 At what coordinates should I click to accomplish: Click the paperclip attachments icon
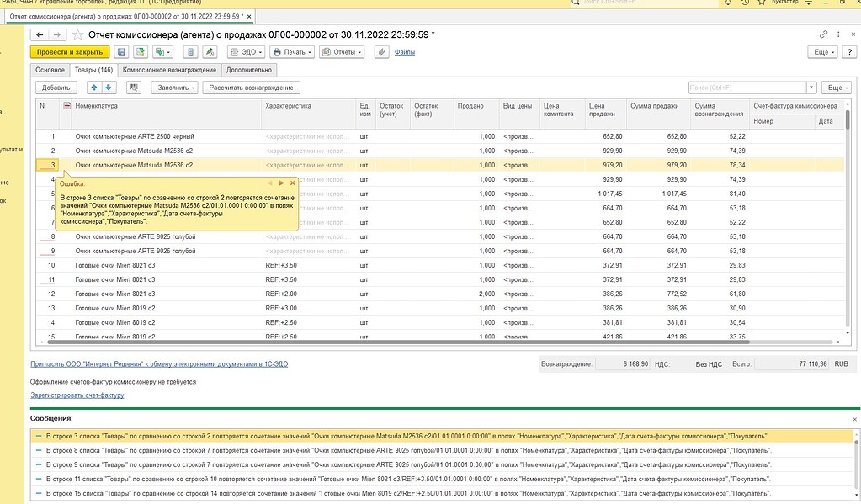382,52
